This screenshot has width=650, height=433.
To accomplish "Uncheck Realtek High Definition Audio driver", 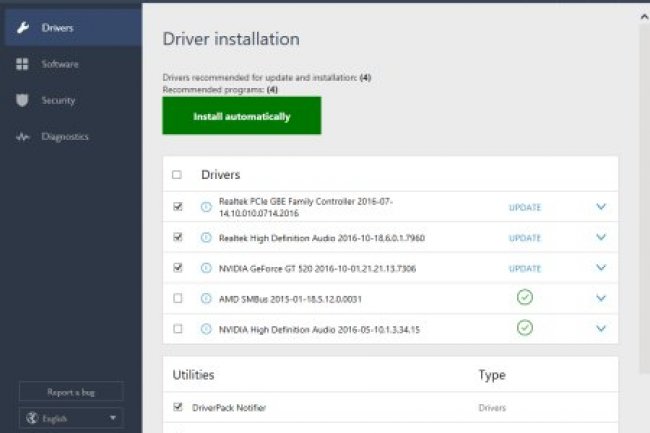I will pos(177,238).
